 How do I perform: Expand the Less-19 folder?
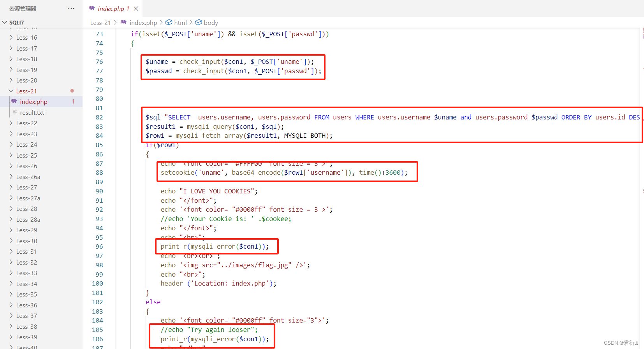[11, 70]
